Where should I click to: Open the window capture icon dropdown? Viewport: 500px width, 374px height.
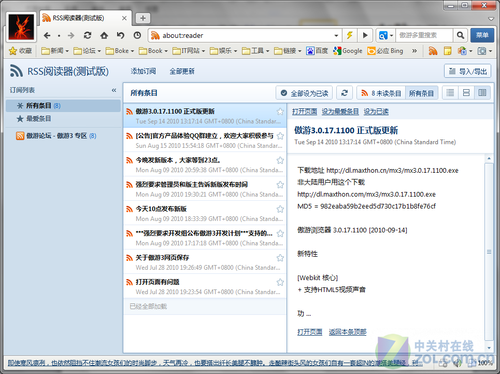coord(490,51)
